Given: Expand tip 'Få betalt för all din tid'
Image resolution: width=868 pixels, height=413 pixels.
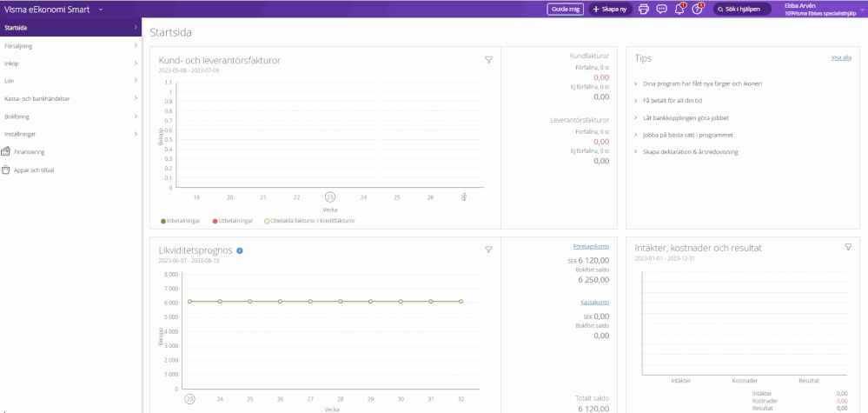Looking at the screenshot, I should coord(635,101).
